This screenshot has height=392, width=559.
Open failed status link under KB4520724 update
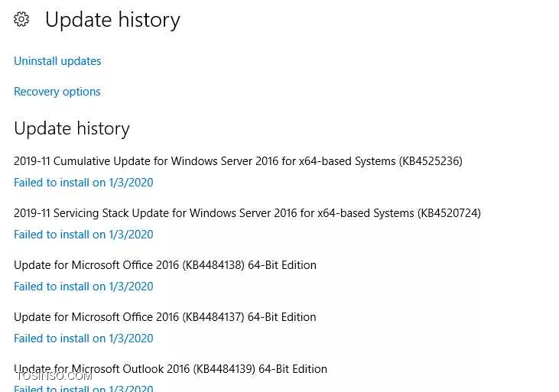[x=83, y=235]
